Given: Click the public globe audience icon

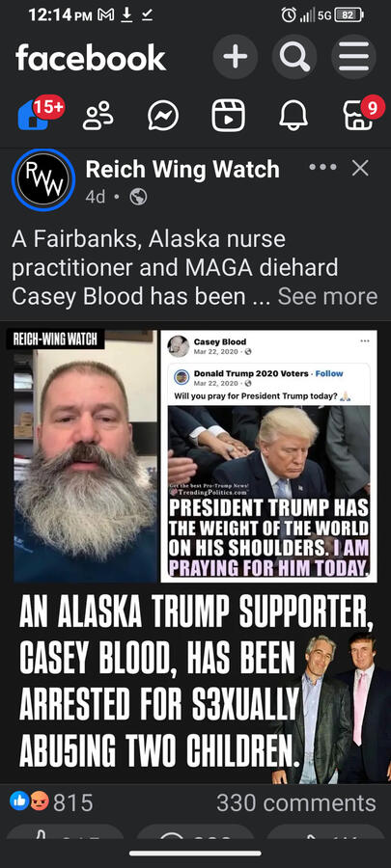Looking at the screenshot, I should coord(138,197).
